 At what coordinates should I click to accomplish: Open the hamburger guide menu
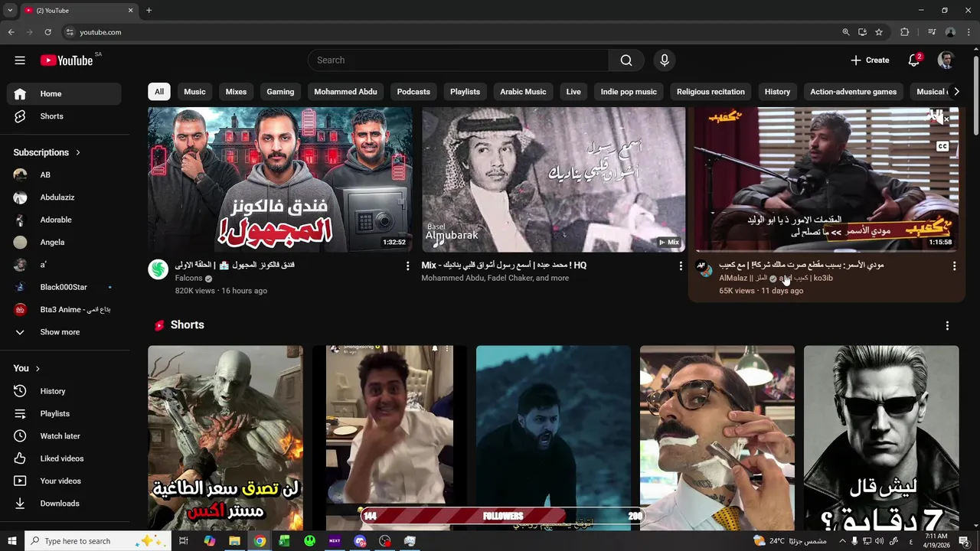[20, 60]
